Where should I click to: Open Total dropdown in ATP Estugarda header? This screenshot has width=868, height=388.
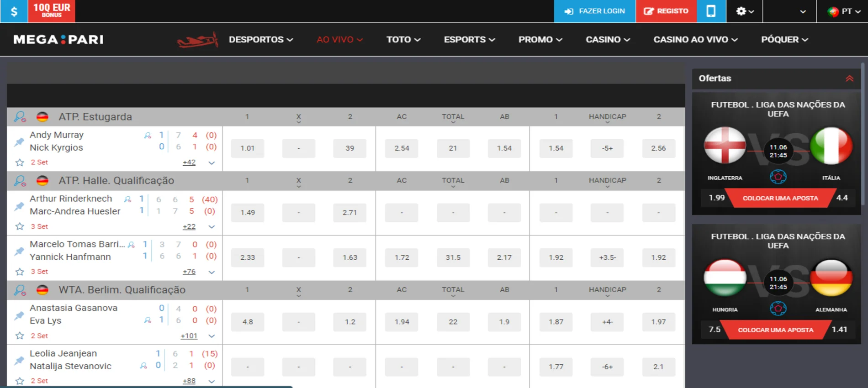tap(453, 118)
